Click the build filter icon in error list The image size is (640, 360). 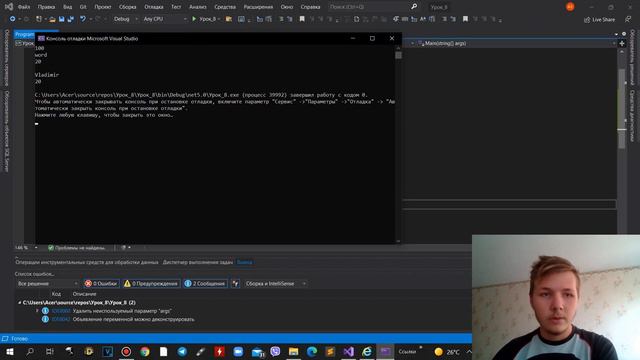[x=236, y=284]
